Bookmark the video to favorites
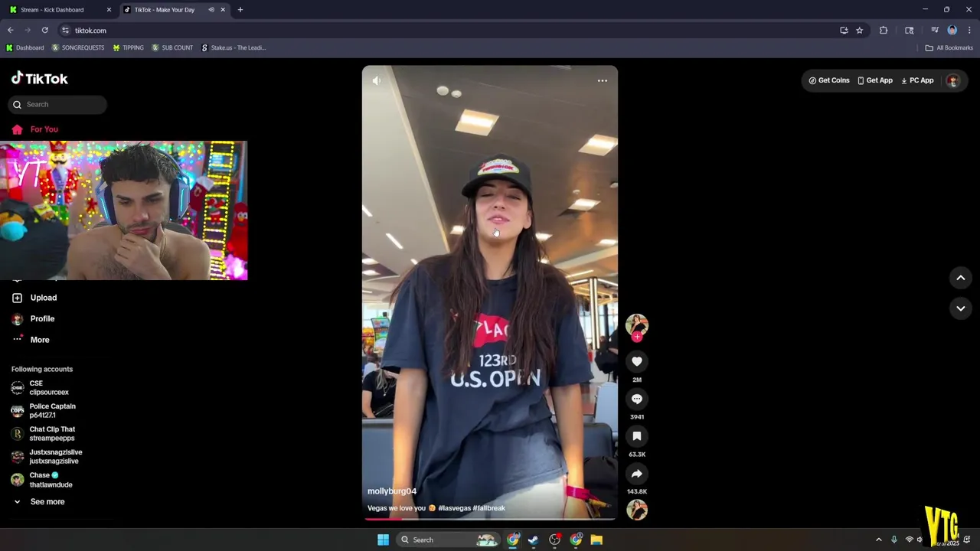The height and width of the screenshot is (551, 980). (x=637, y=436)
